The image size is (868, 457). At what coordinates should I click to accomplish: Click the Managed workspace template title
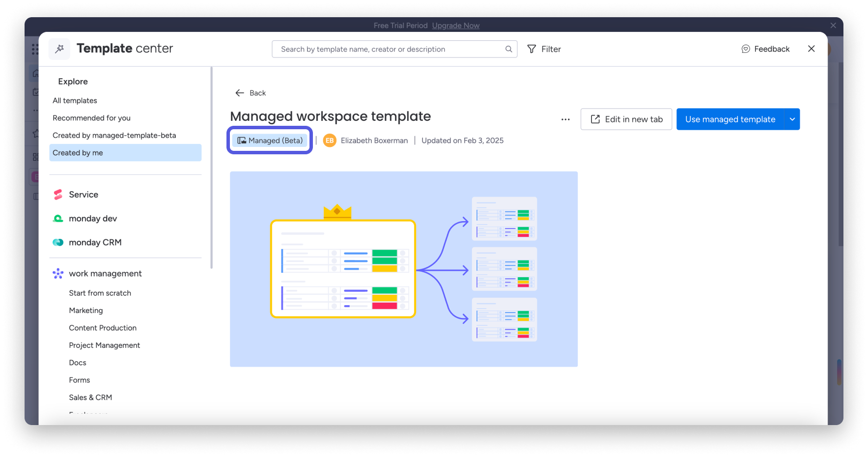pos(331,116)
